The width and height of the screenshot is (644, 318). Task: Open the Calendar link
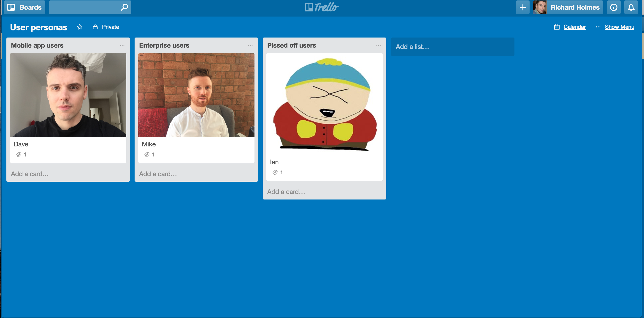click(574, 27)
